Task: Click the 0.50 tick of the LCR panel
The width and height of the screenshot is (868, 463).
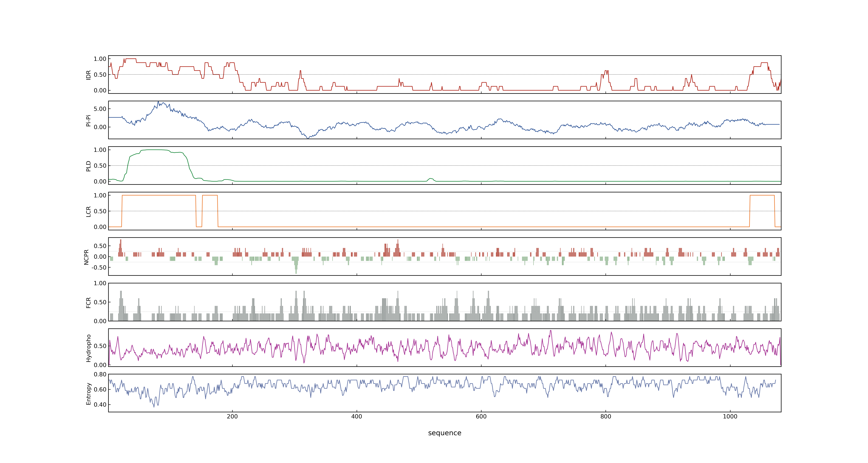Action: point(100,211)
